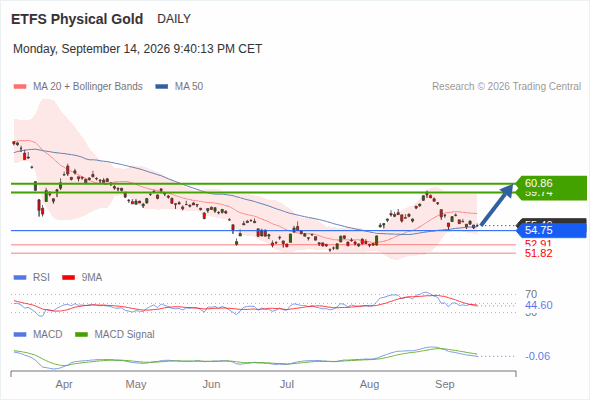Click the Aug label on the time axis
This screenshot has height=400, width=590.
[369, 385]
